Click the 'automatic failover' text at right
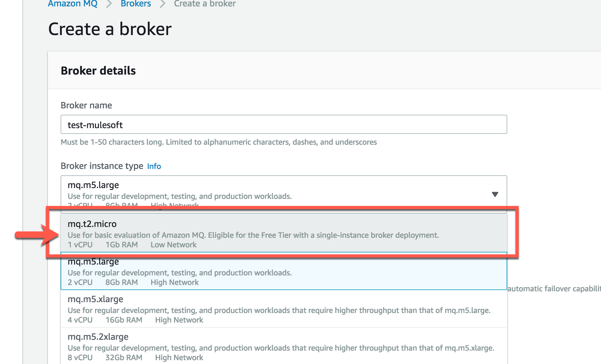601x364 pixels. 554,289
